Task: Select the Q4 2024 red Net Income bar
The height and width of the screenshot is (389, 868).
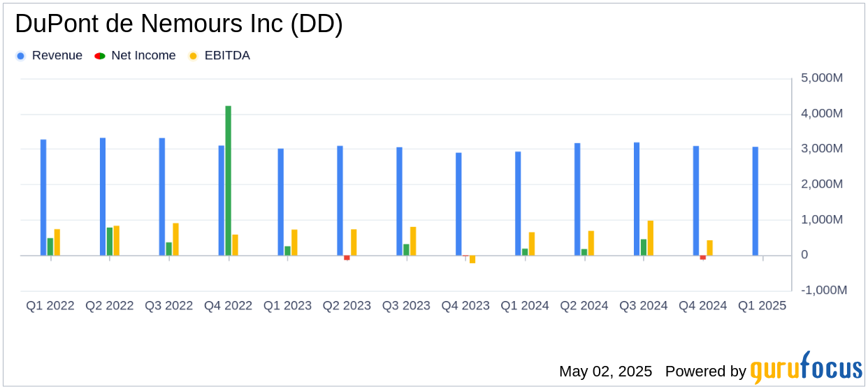Action: tap(703, 258)
